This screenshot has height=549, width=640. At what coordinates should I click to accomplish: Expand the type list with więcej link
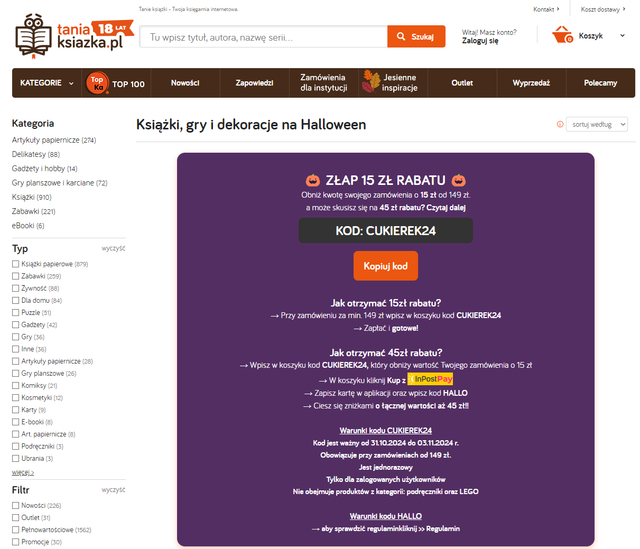pos(22,471)
